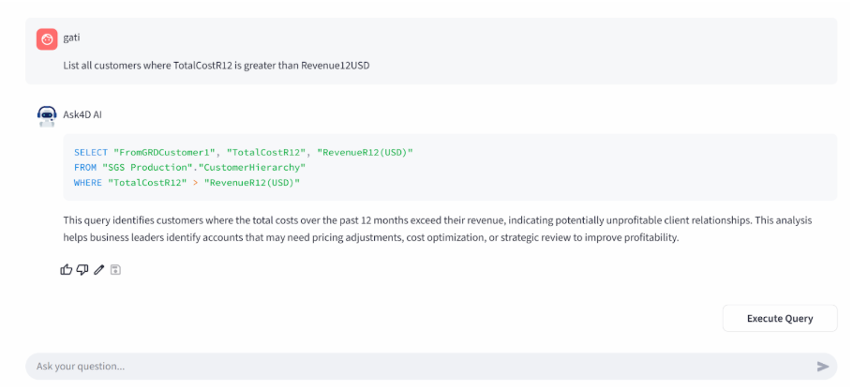The image size is (868, 392).
Task: Run the SQL with Execute Query button
Action: point(779,318)
